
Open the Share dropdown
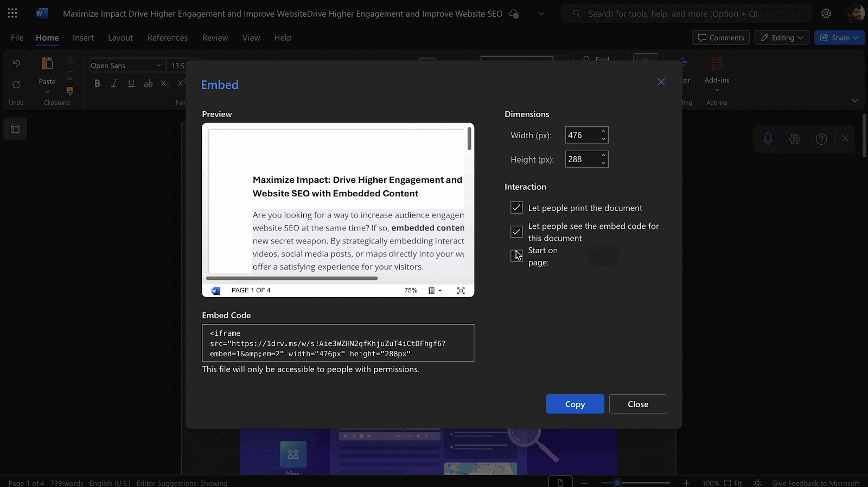pos(839,37)
